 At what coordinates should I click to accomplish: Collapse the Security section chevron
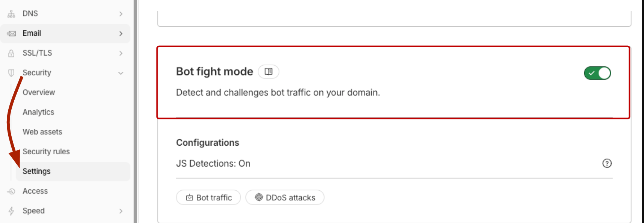tap(121, 73)
